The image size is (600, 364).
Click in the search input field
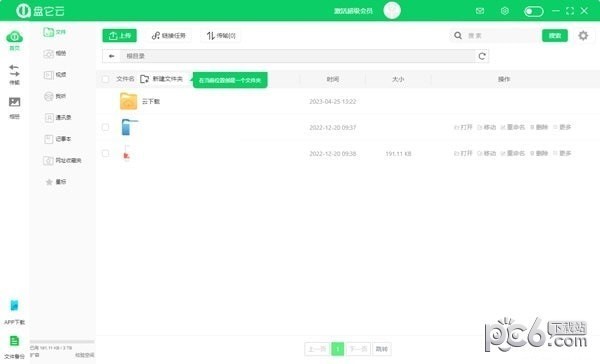click(502, 36)
